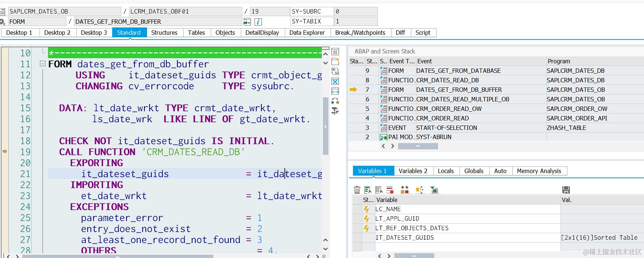Open the Diff tab
The image size is (644, 258).
400,33
